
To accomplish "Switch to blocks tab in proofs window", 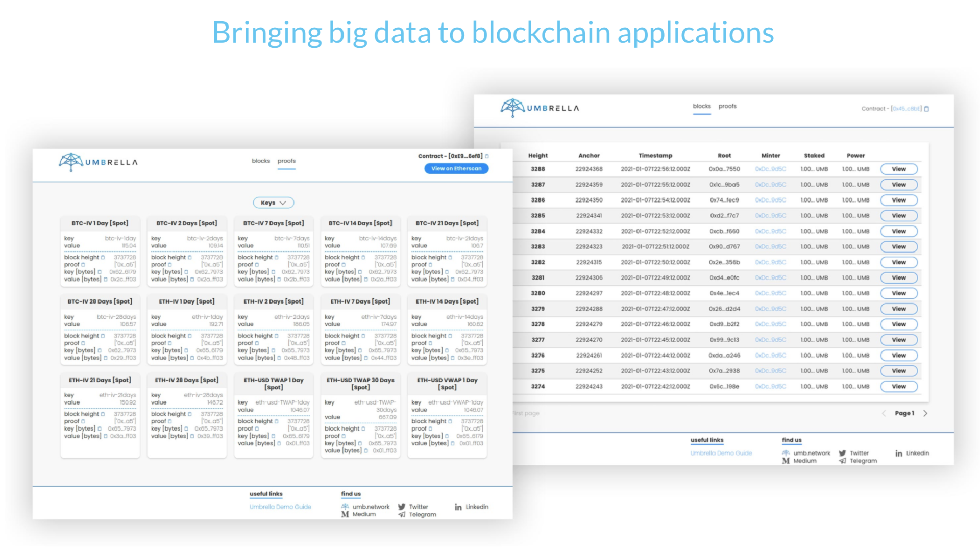I will [x=261, y=161].
